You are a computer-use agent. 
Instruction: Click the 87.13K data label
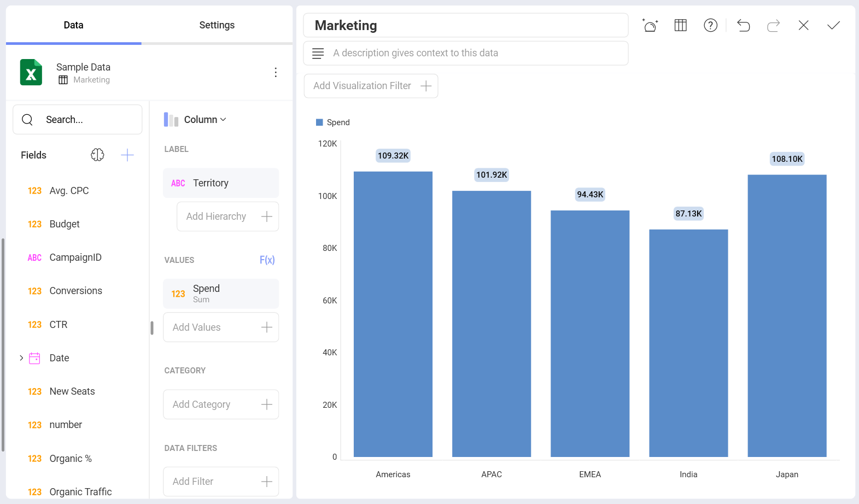(688, 214)
